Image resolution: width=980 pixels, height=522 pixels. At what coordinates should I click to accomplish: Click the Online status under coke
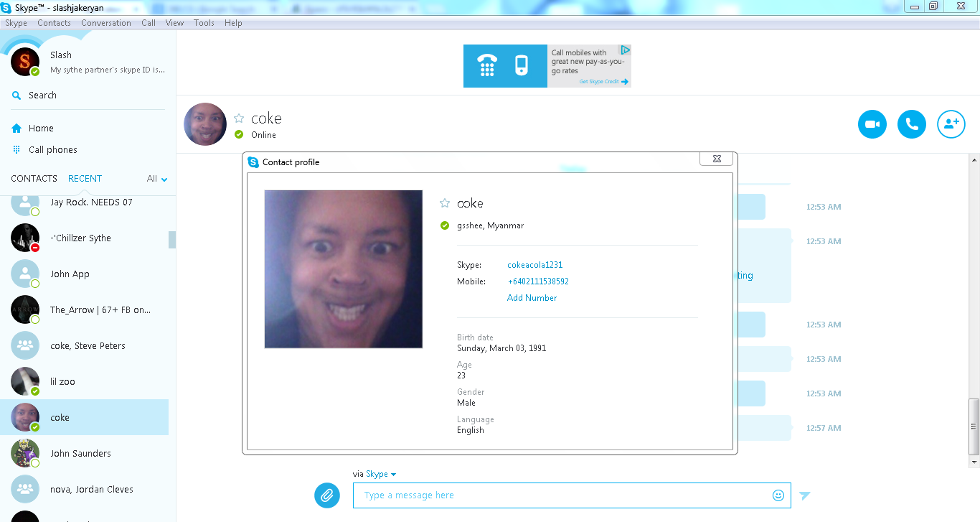tap(263, 135)
